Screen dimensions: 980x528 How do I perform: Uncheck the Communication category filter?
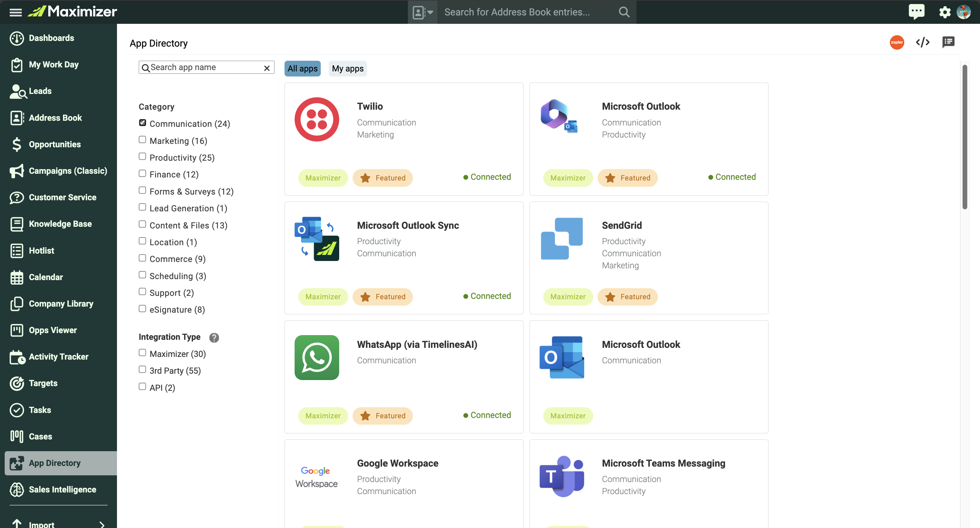click(142, 122)
